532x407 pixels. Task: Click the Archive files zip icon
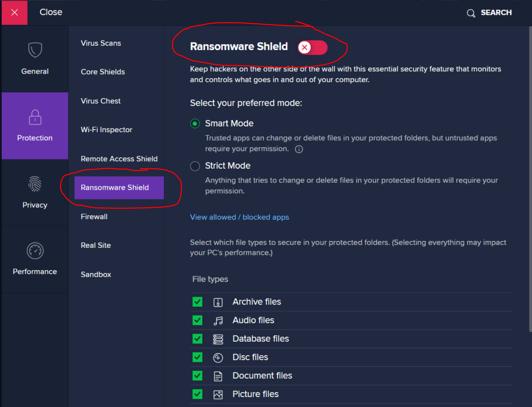coord(218,302)
